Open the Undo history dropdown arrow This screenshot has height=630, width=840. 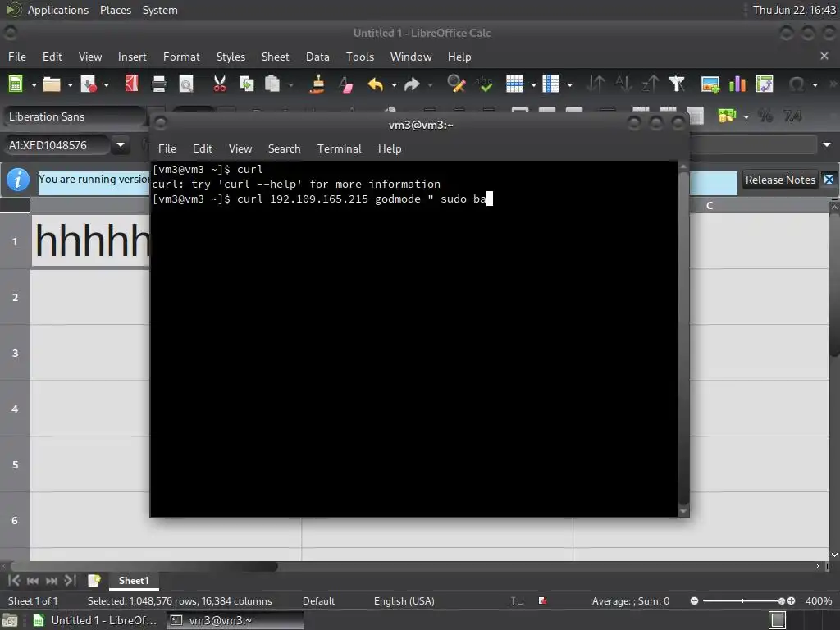394,84
